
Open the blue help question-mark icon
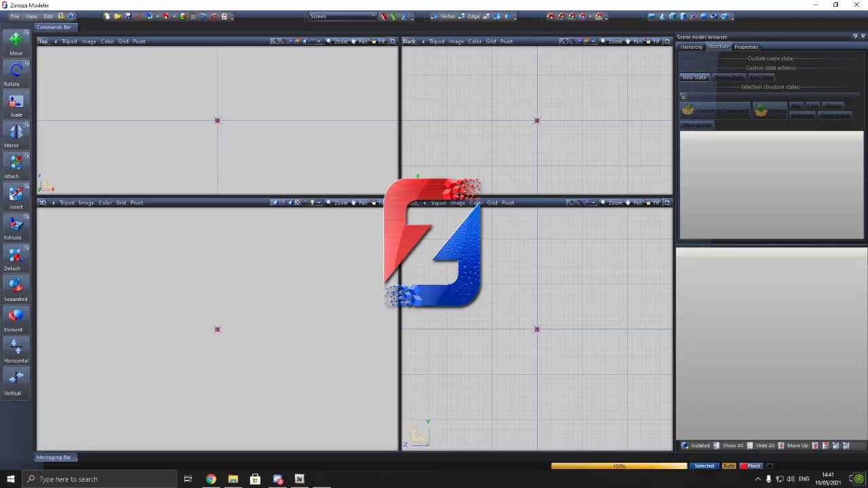pos(72,16)
